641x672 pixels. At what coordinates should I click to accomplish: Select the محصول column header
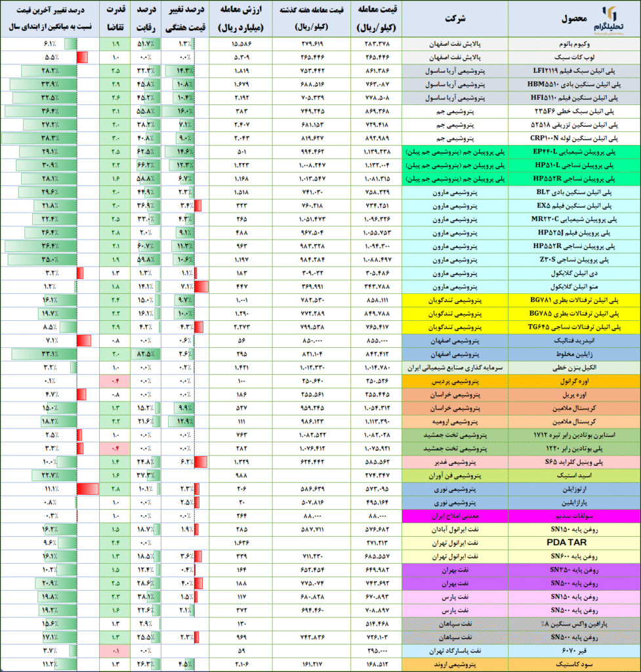point(560,18)
